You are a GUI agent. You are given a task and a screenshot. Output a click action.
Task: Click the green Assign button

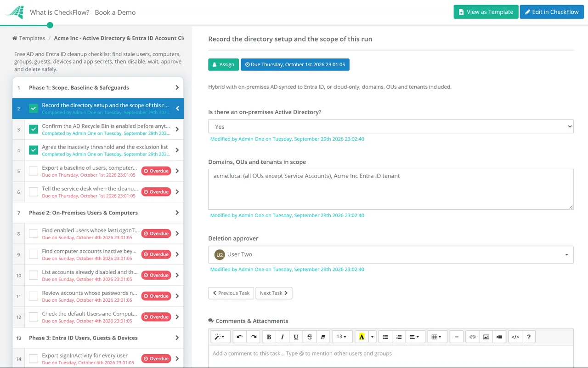(x=223, y=64)
